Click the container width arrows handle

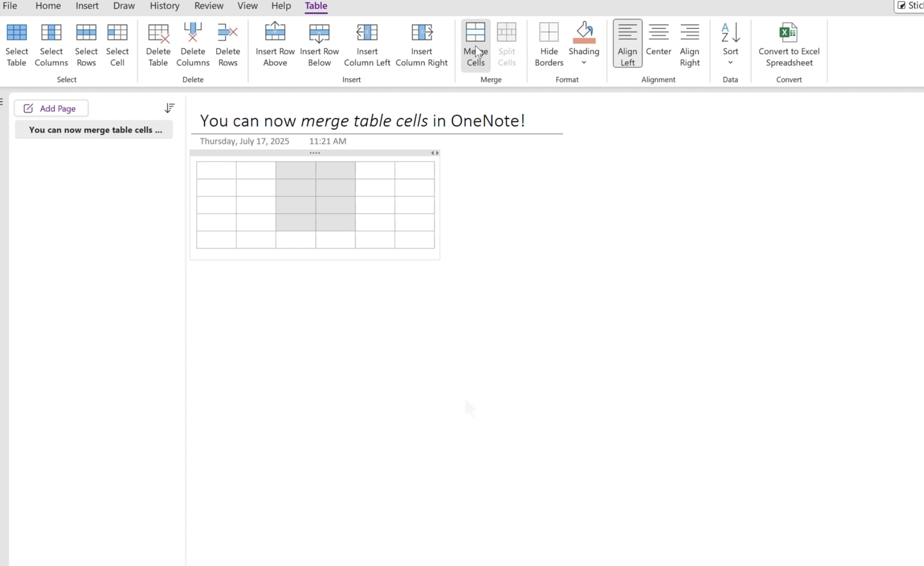(435, 153)
